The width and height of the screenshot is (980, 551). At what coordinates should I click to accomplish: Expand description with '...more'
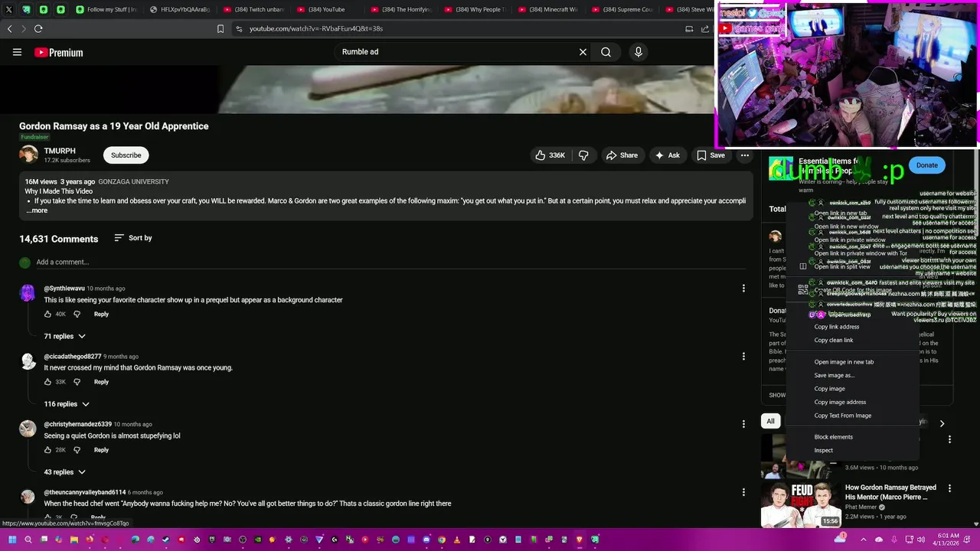click(x=37, y=210)
